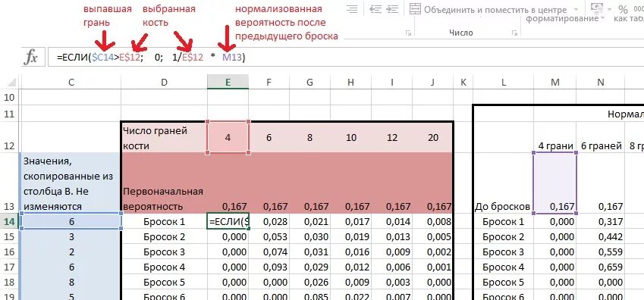Image resolution: width=644 pixels, height=300 pixels.
Task: Click cell 0,026 in Бросок 5 row
Action: tap(309, 283)
